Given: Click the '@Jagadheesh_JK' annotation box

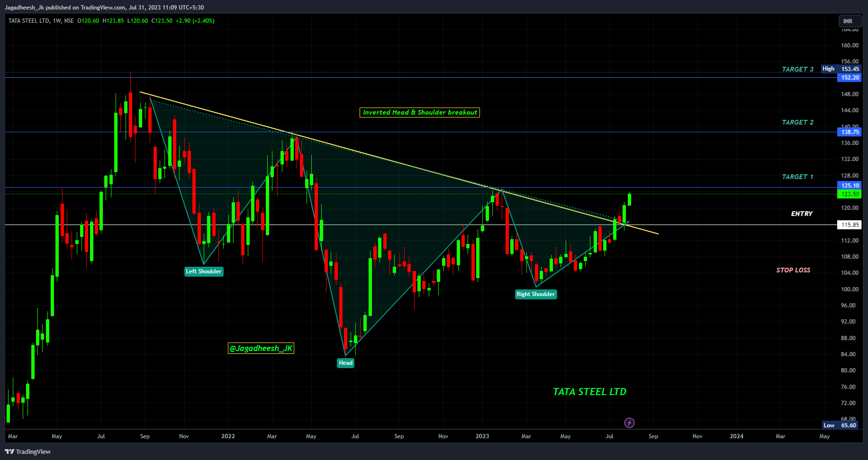Looking at the screenshot, I should 261,348.
